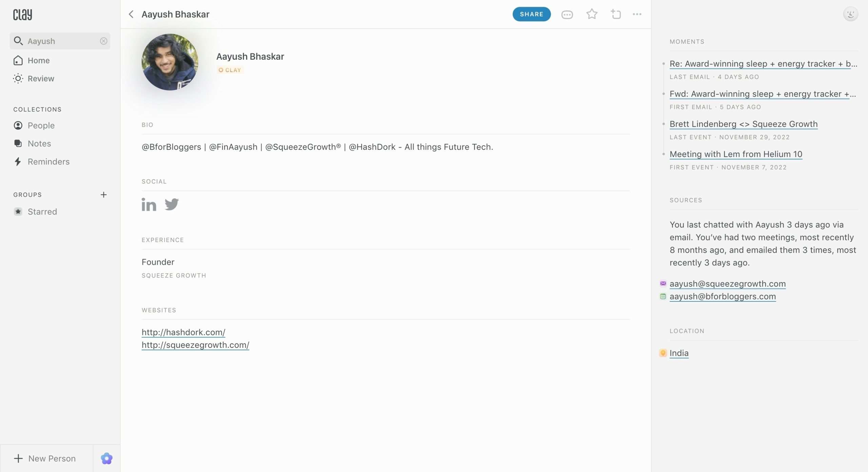Open the more options ellipsis menu
868x472 pixels.
[637, 14]
